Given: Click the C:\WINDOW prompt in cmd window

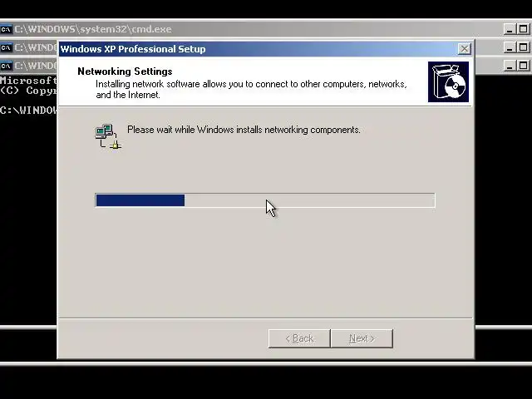Looking at the screenshot, I should (x=28, y=110).
